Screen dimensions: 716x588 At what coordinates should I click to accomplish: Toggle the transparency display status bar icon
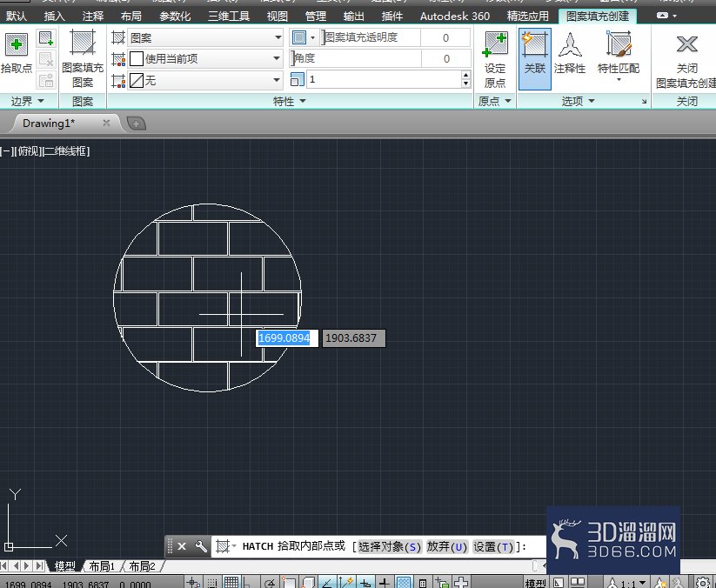point(404,583)
